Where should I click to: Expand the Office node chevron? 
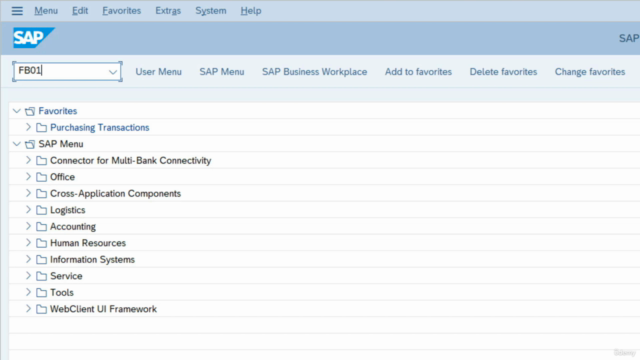[28, 177]
